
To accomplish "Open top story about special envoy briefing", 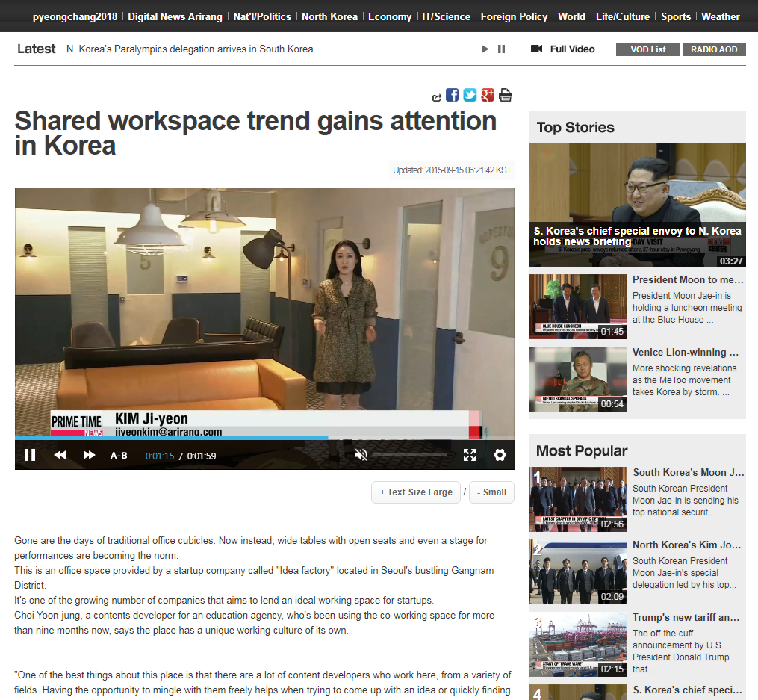I will [638, 205].
